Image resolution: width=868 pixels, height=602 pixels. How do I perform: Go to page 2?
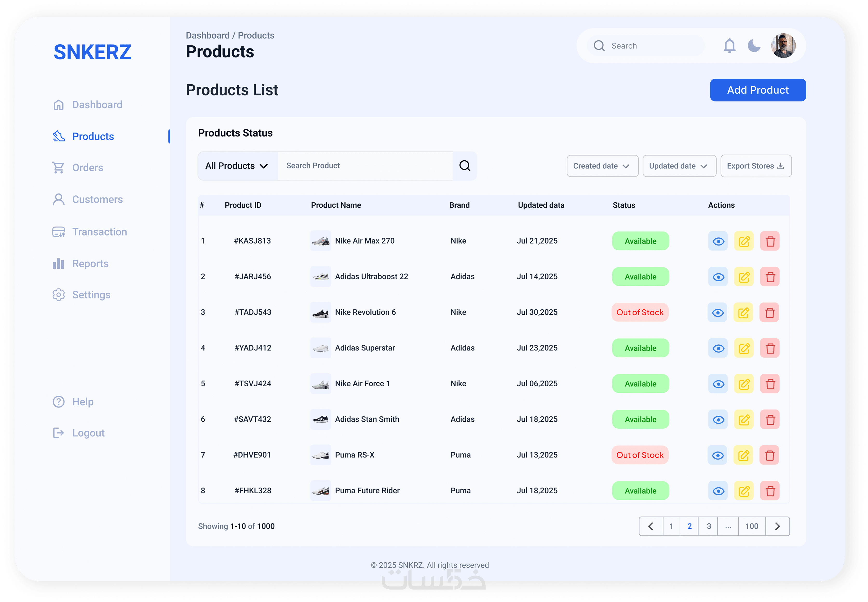tap(689, 526)
